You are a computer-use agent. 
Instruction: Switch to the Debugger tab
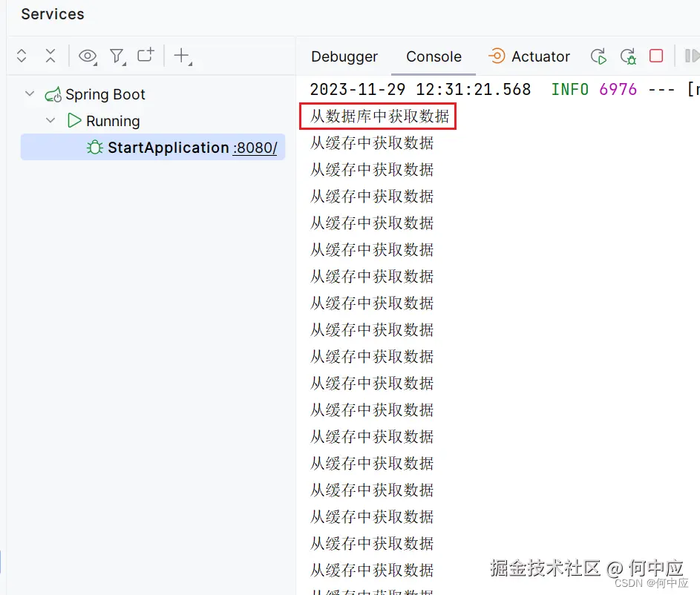pos(344,56)
